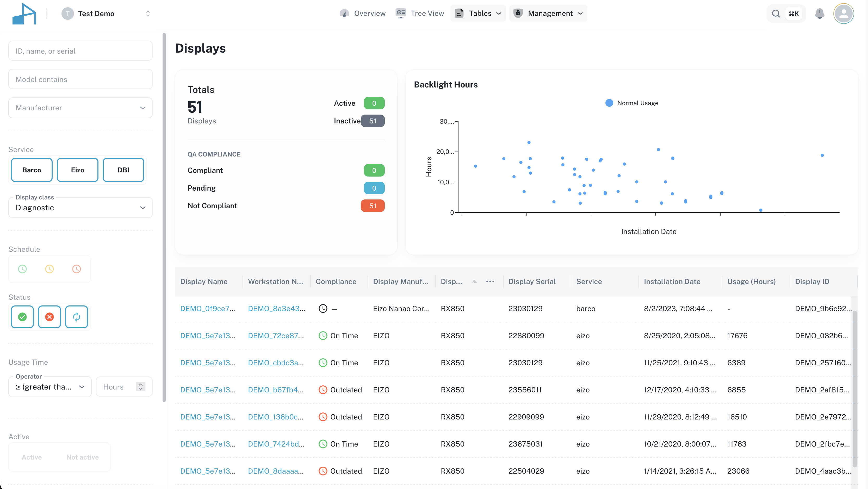Open column options three-dots menu
Screen dimensions: 868x489
(490, 281)
